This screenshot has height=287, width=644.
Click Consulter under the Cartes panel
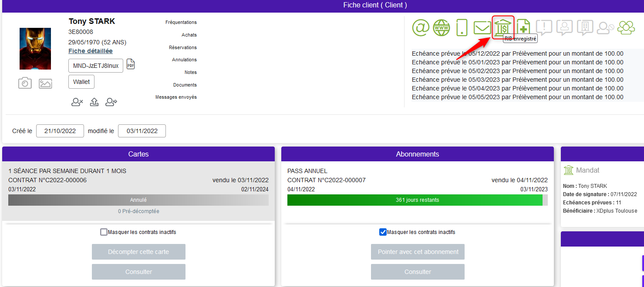coord(138,272)
